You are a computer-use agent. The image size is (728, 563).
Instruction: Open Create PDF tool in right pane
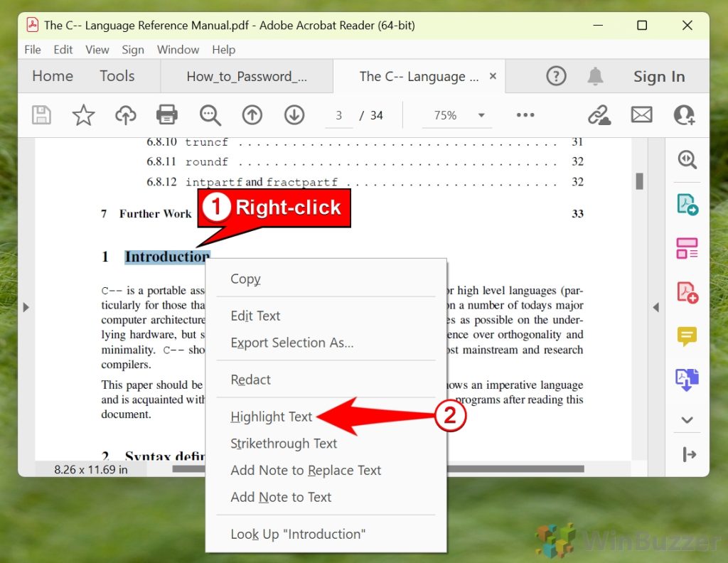(x=687, y=293)
